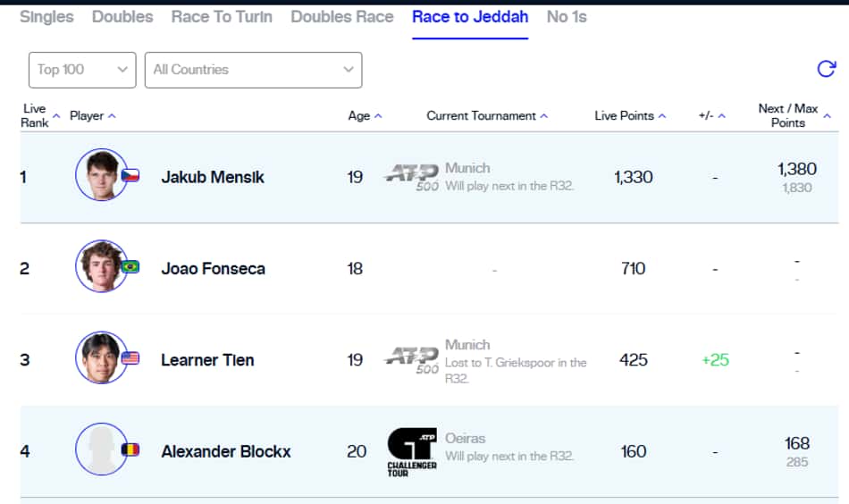Click Alexander Blockx's Belgium flag icon
This screenshot has width=849, height=504.
(x=130, y=449)
